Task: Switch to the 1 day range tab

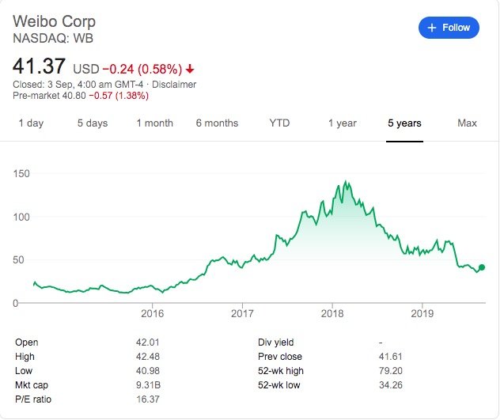Action: pyautogui.click(x=31, y=123)
